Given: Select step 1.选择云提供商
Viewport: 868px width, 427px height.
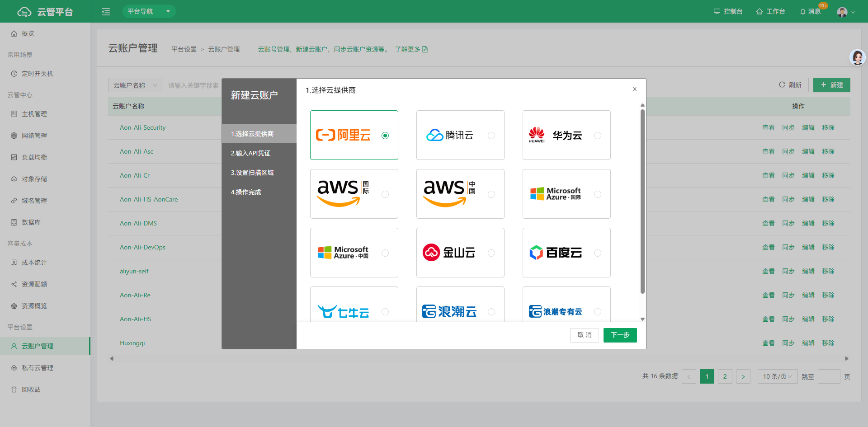Looking at the screenshot, I should (x=259, y=134).
